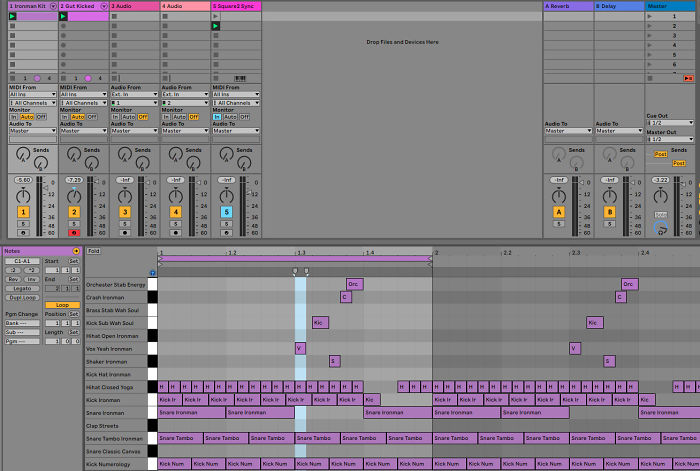This screenshot has width=700, height=471.
Task: Click the Bank program change field
Action: coord(22,323)
